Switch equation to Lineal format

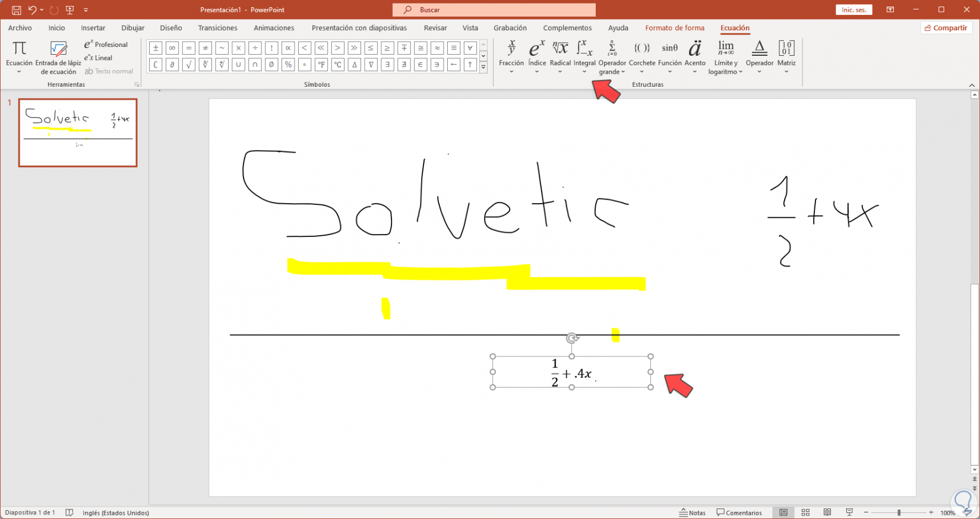point(98,58)
